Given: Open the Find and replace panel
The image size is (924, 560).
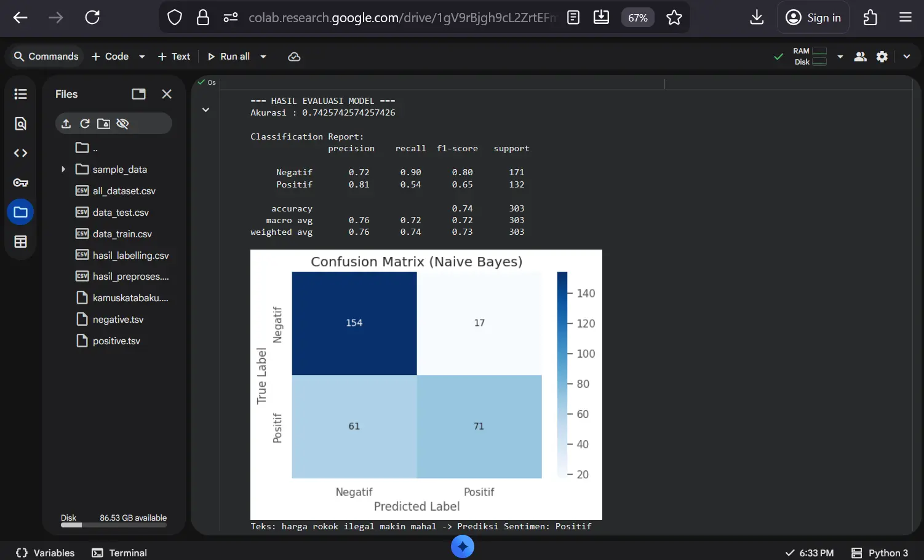Looking at the screenshot, I should [20, 123].
